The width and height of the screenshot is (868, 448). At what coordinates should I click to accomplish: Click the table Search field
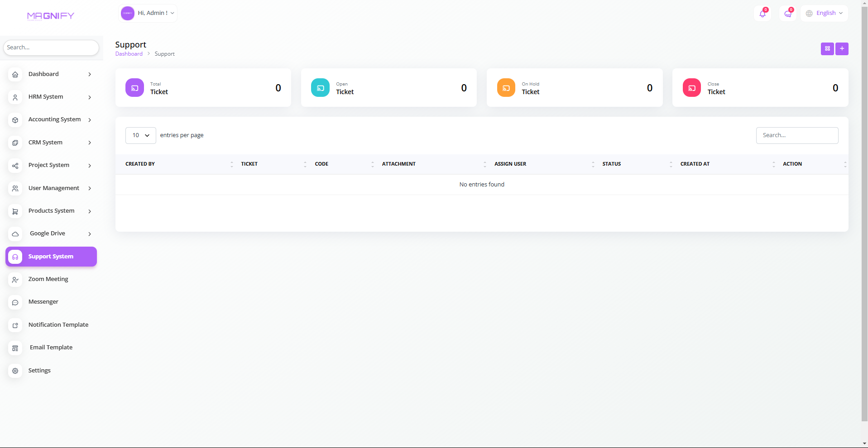[x=797, y=135]
